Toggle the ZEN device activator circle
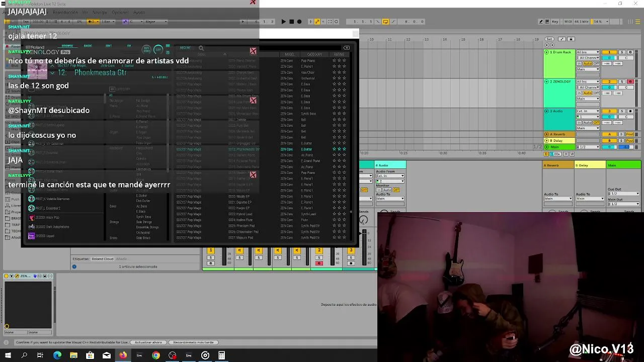644x362 pixels. [6, 276]
